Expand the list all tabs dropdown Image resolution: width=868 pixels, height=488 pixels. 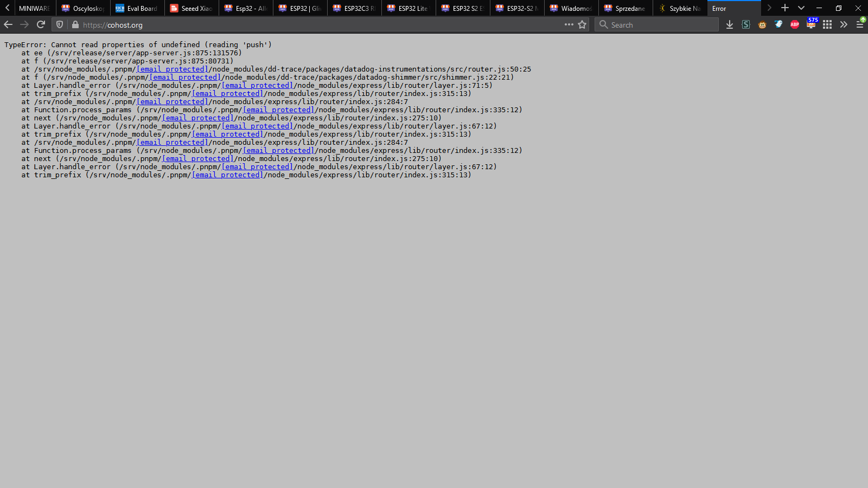coord(801,8)
